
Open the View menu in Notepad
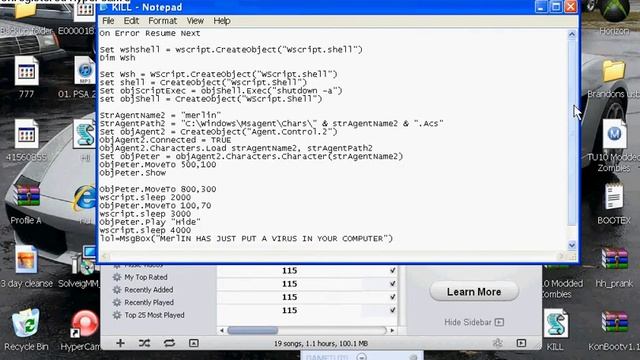[x=195, y=21]
